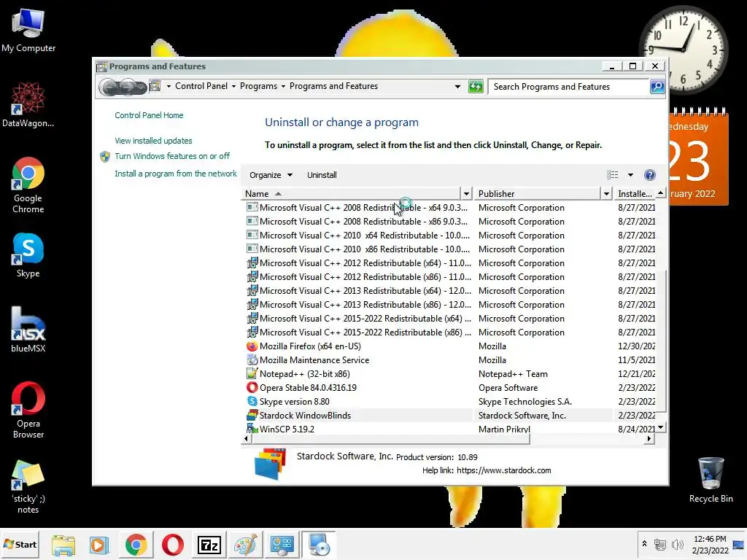Click the horizontal scrollbar right arrow

(649, 438)
